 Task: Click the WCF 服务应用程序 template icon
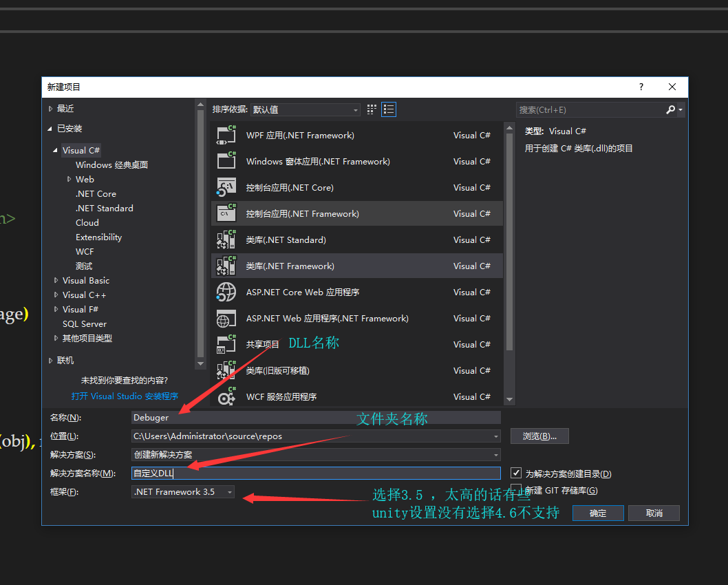(226, 397)
